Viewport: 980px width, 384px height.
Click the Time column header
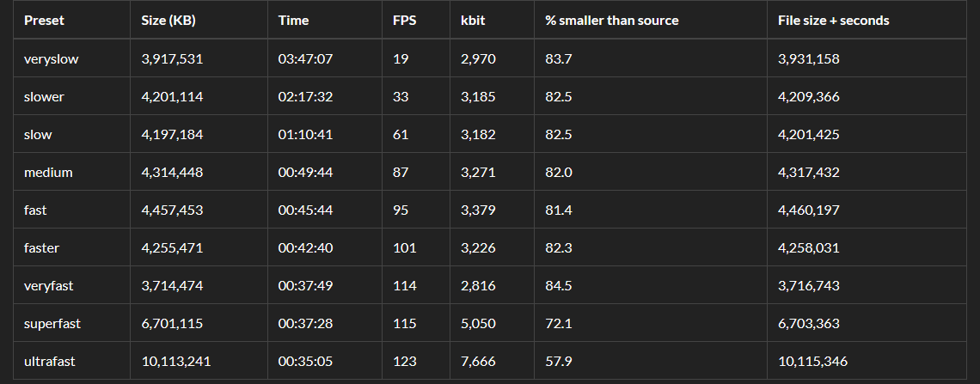293,21
